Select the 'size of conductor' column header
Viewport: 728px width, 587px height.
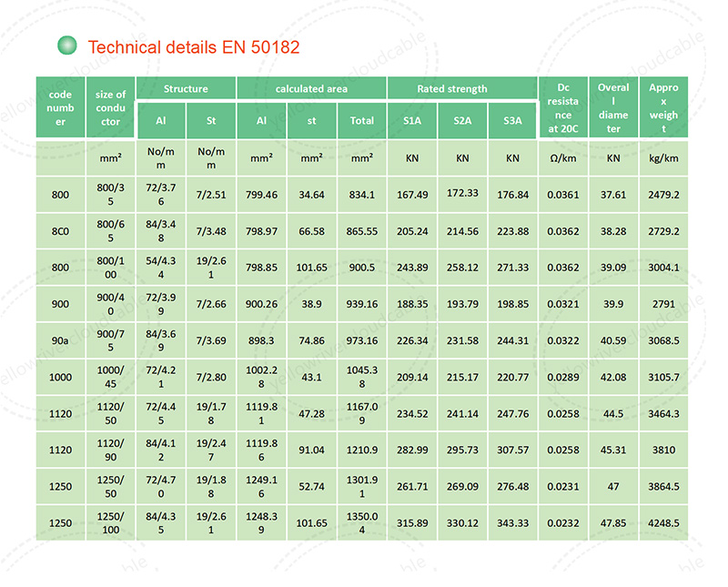pos(110,107)
